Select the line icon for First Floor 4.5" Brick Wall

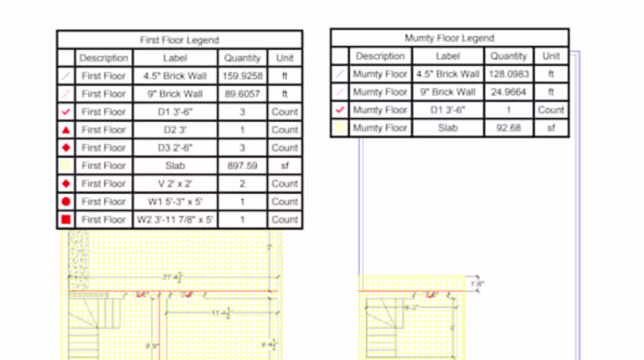[66, 76]
